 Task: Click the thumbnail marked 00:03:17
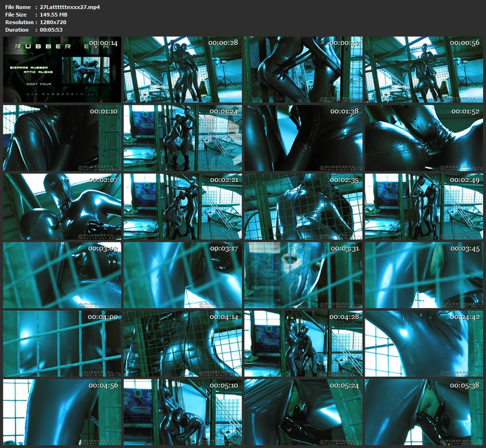coord(183,275)
